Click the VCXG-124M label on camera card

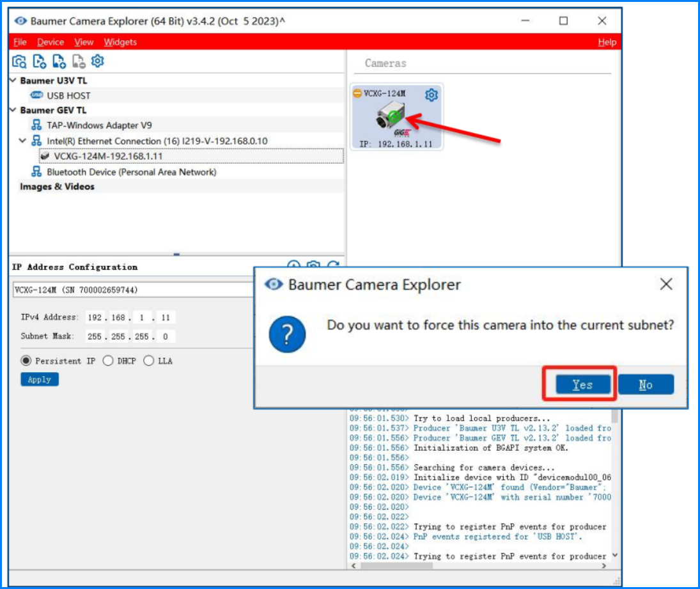click(384, 93)
